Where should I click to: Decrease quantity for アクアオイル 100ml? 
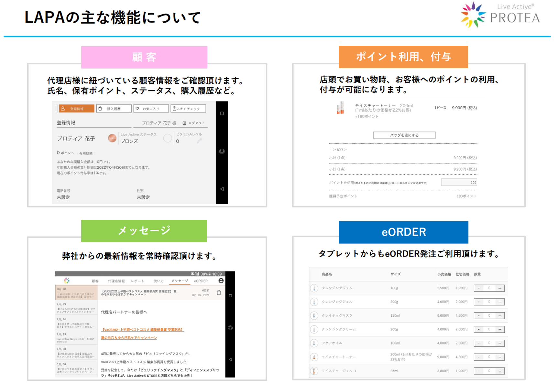coord(479,343)
